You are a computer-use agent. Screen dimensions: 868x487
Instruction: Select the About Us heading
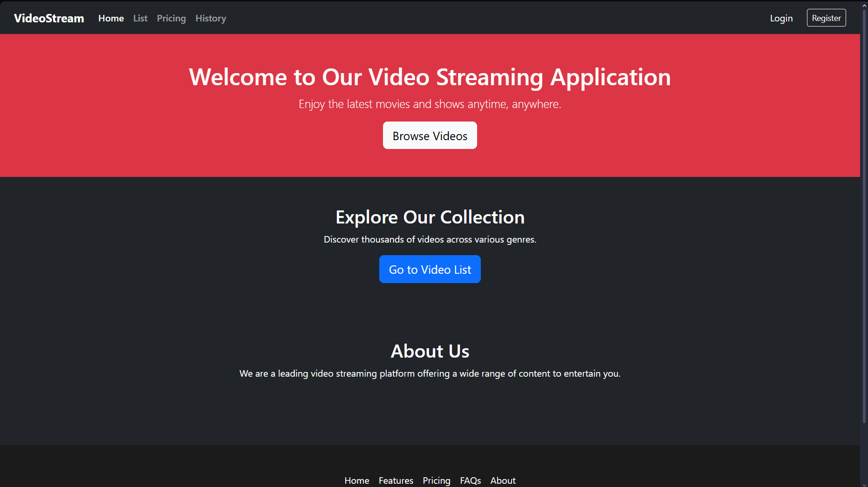(430, 351)
